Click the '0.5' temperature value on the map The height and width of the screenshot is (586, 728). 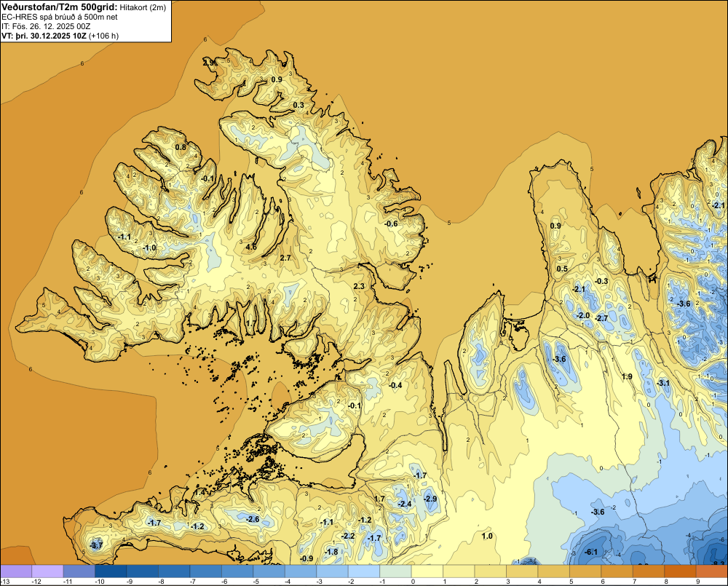(562, 269)
